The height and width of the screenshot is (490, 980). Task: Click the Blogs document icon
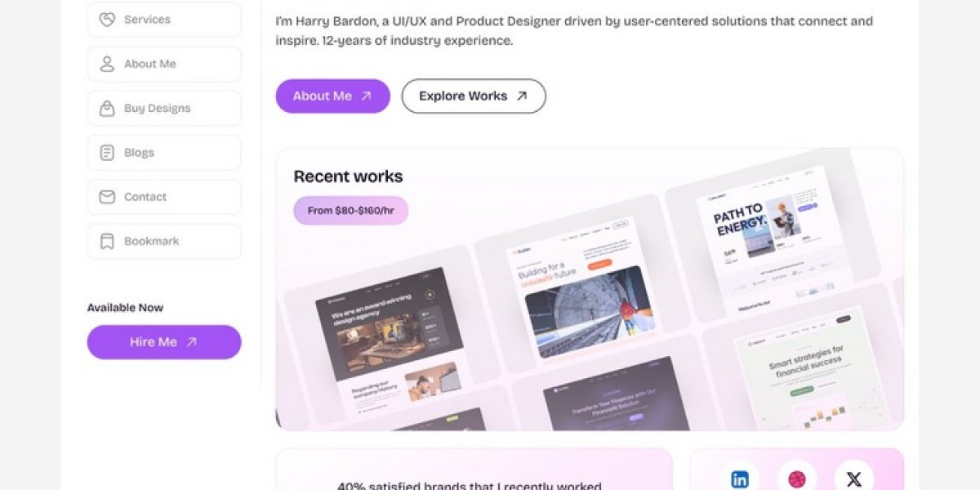pyautogui.click(x=107, y=153)
